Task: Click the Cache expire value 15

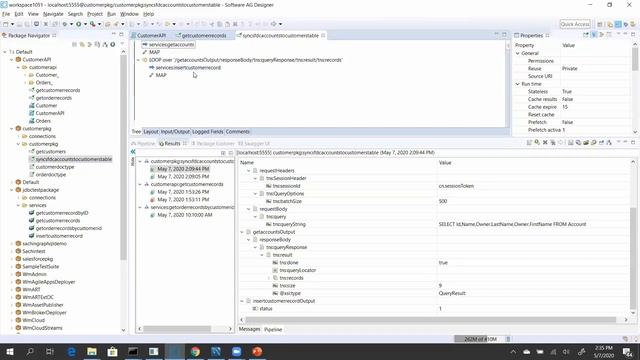Action: pos(565,107)
